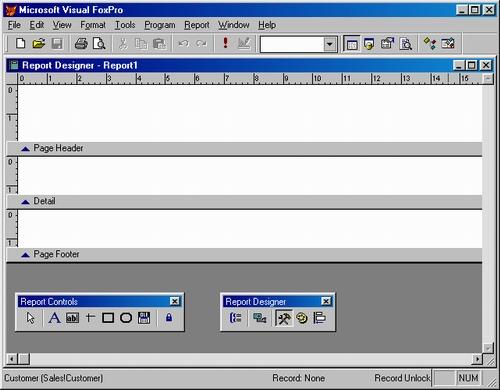
Task: Click the Save diskette toolbar icon
Action: [57, 44]
